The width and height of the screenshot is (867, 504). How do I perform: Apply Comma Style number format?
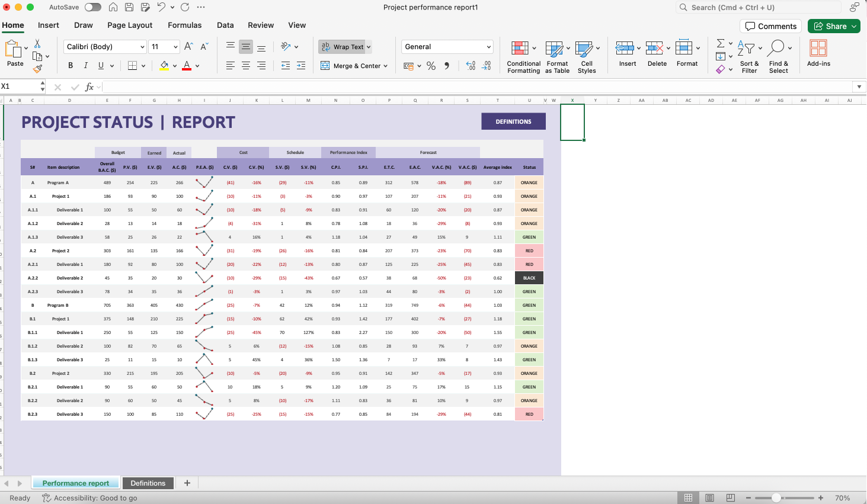[x=447, y=66]
